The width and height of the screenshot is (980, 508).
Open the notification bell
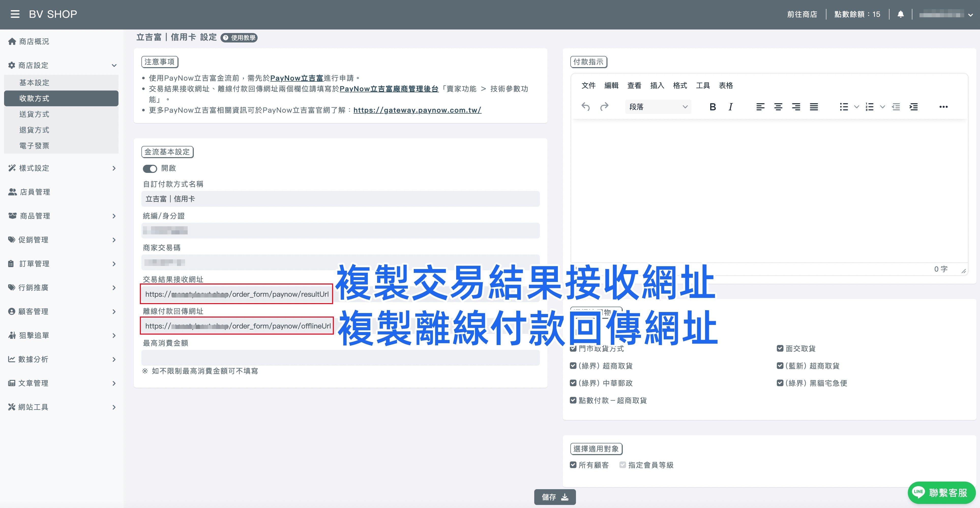(900, 14)
